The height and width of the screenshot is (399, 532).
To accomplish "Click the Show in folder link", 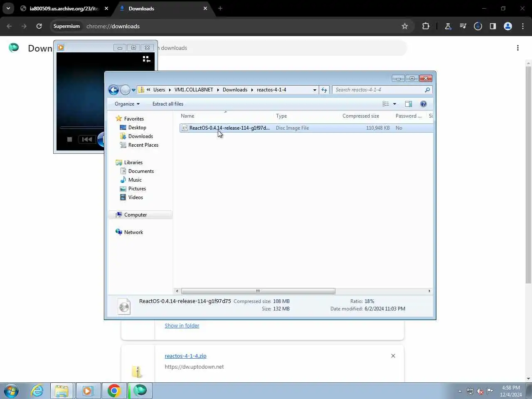I will (x=182, y=326).
